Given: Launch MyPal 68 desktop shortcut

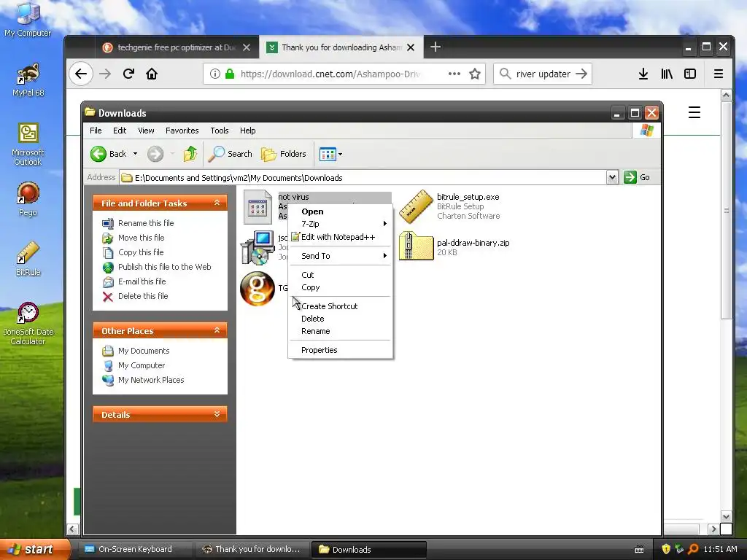Looking at the screenshot, I should click(28, 79).
